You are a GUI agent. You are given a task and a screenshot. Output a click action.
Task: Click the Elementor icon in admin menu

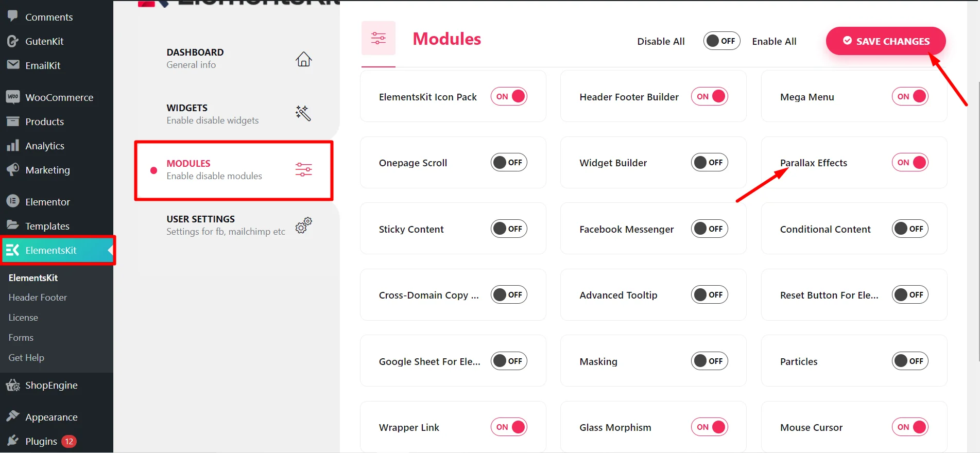tap(13, 201)
